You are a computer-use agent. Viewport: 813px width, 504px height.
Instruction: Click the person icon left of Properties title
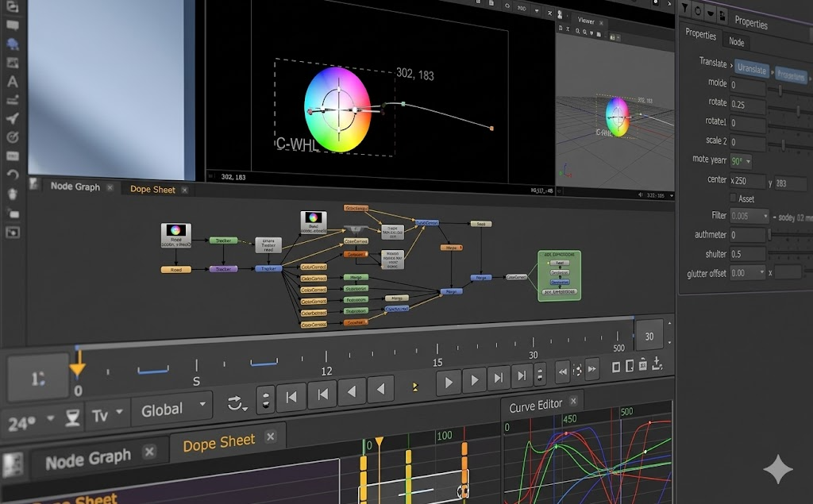(x=722, y=16)
